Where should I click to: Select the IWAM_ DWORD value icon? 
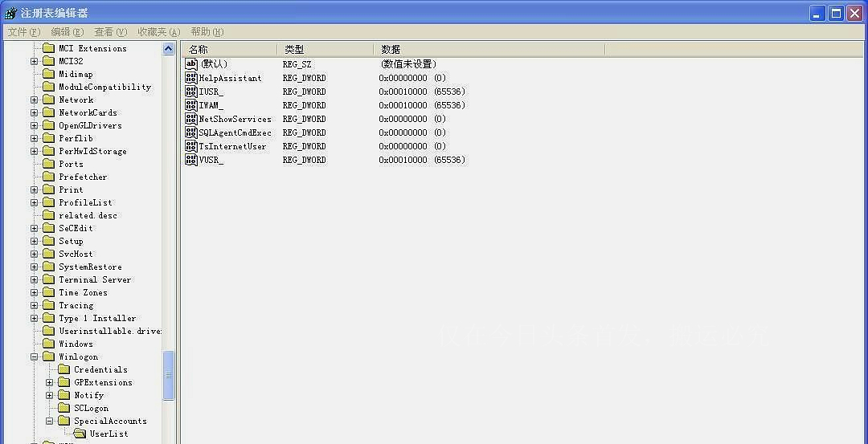click(191, 105)
